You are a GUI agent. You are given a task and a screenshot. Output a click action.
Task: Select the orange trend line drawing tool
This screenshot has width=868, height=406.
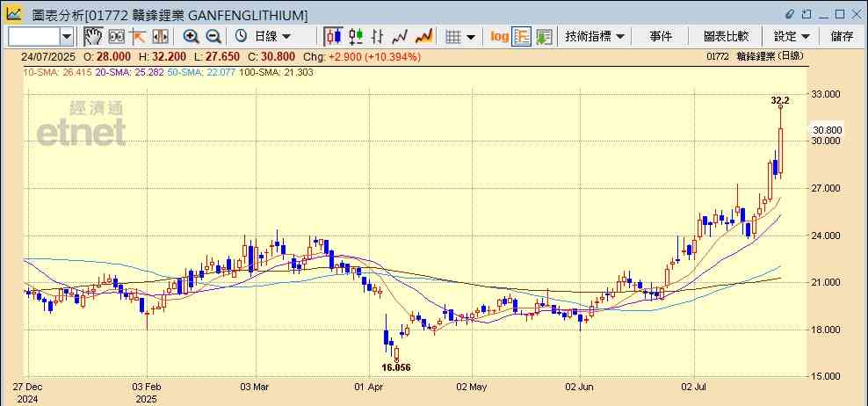(137, 37)
